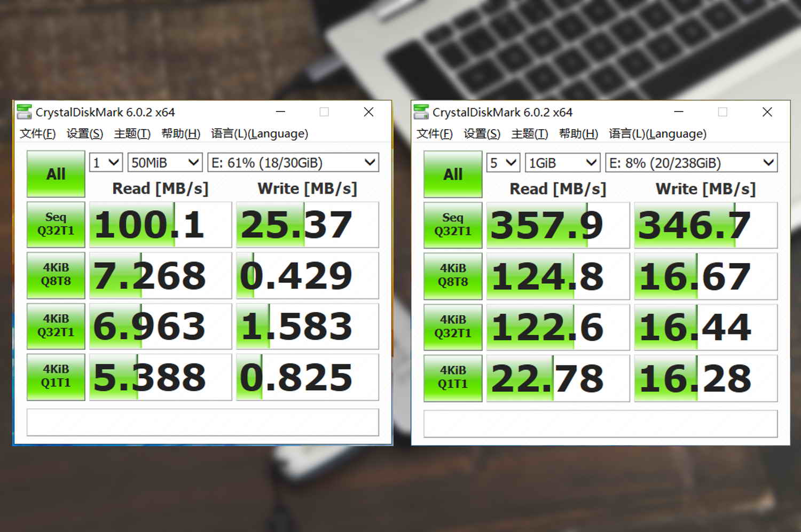The height and width of the screenshot is (532, 801).
Task: Open test size dropdown showing 50MiB
Action: [165, 162]
